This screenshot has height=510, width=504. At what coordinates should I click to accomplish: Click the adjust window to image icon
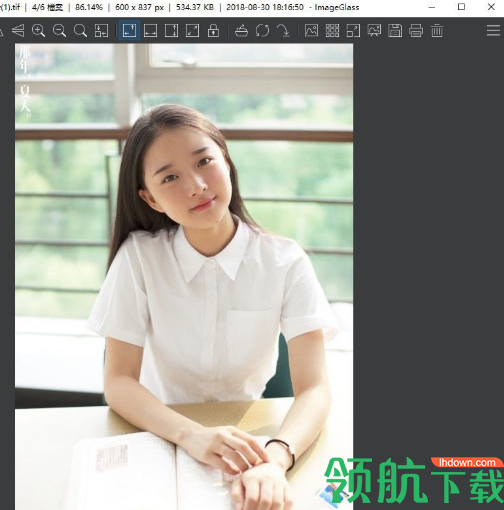point(101,31)
